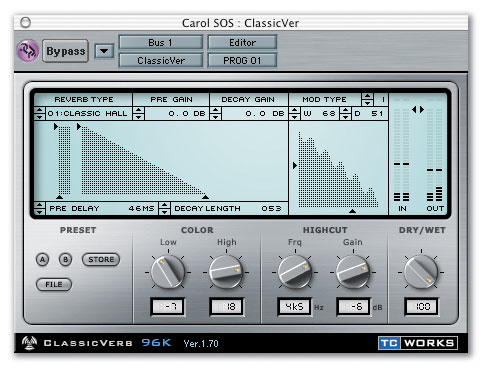Viewport: 487px width, 370px height.
Task: Select preset slot A
Action: click(x=42, y=259)
